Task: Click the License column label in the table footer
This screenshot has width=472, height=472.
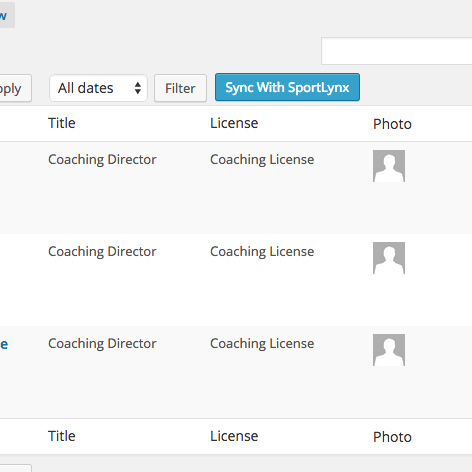Action: (x=234, y=436)
